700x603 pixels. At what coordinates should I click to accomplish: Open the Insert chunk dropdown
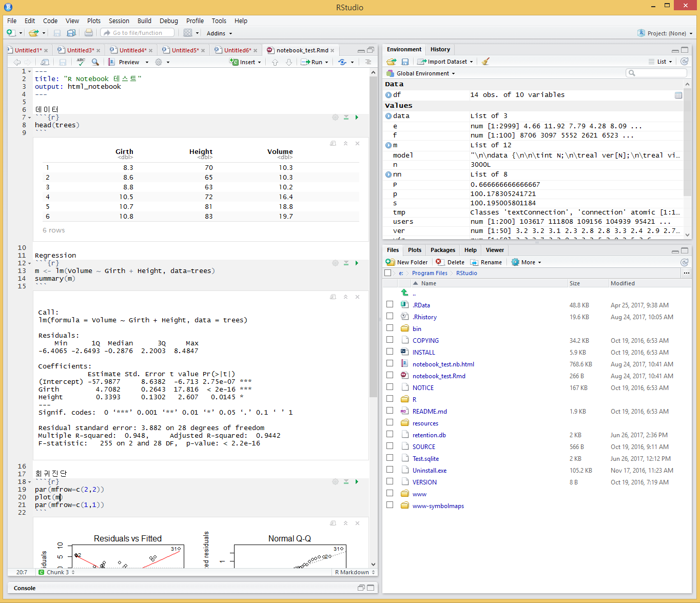[246, 62]
